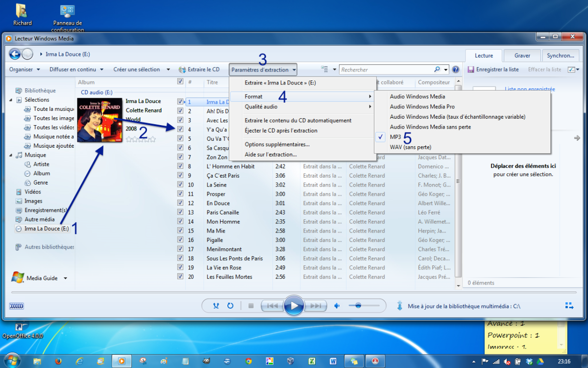The image size is (588, 368).
Task: Collapse the Musique tree node
Action: click(x=12, y=155)
